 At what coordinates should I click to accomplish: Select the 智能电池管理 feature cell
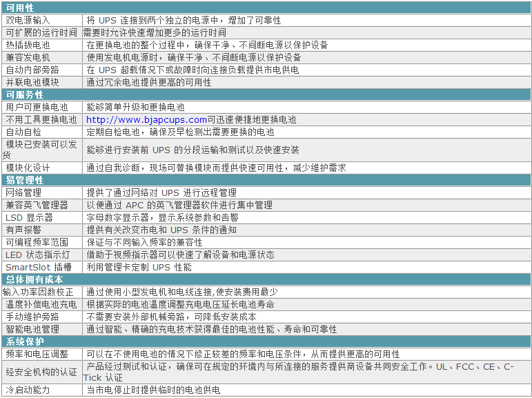[32, 329]
